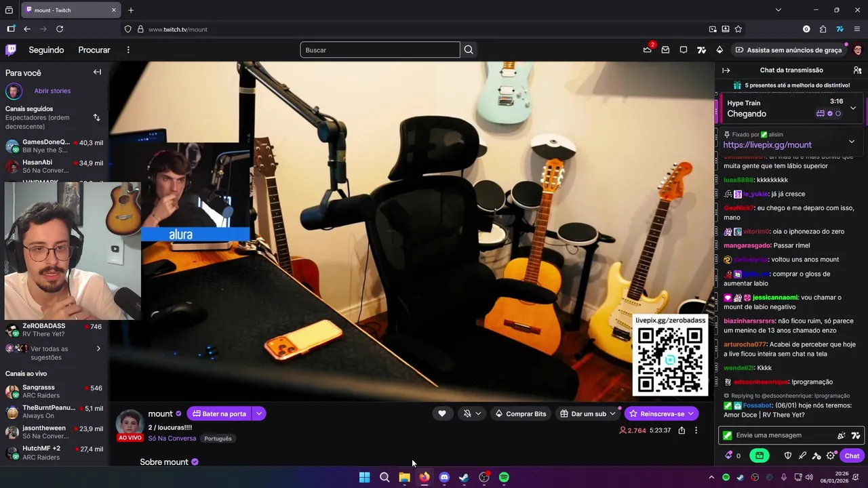Go to the Seguindo tab
Screen dimensions: 868x488
point(46,49)
